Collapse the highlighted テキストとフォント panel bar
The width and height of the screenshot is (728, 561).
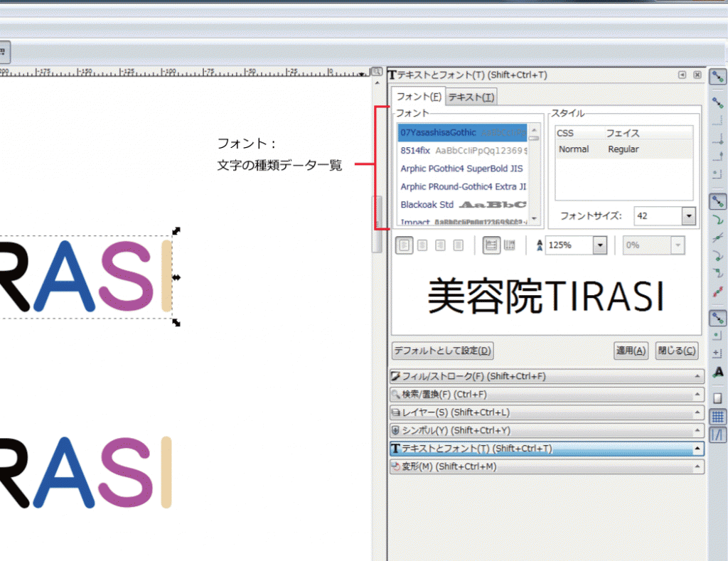tap(547, 449)
